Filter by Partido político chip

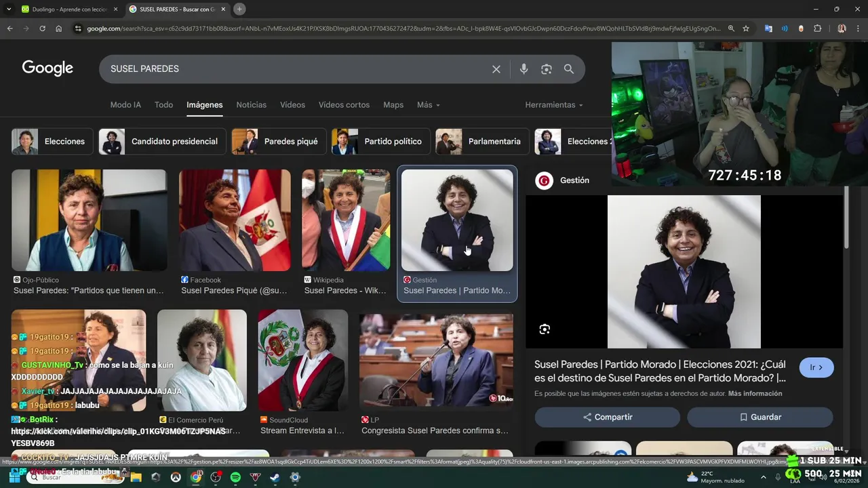pyautogui.click(x=380, y=142)
